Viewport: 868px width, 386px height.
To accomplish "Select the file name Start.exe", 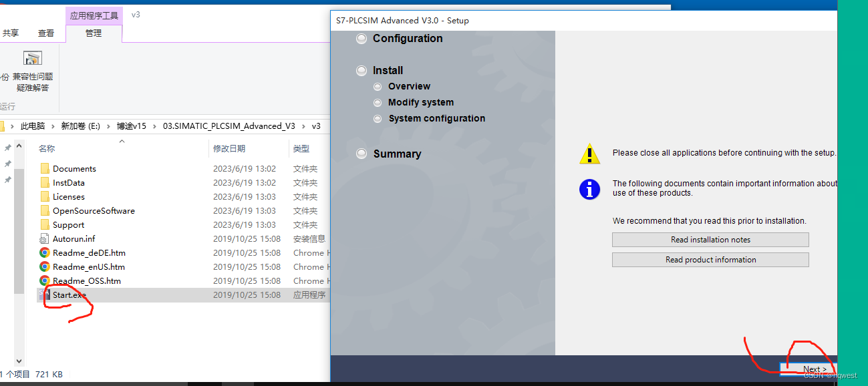I will point(69,295).
